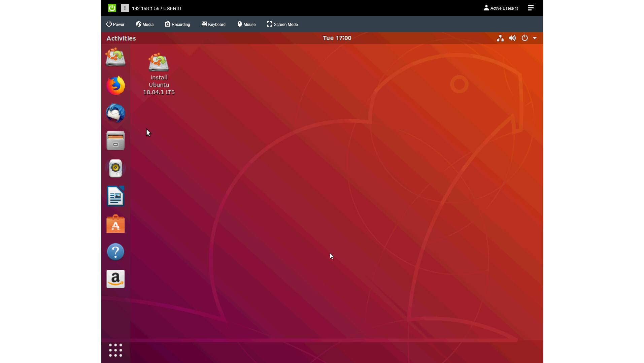Open the Media menu
644x363 pixels.
[x=145, y=24]
